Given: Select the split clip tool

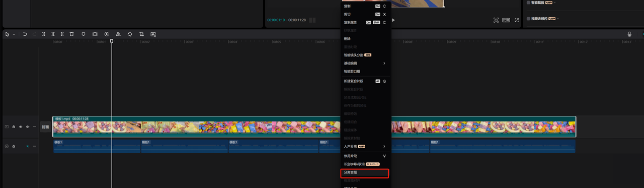Looking at the screenshot, I should 44,34.
